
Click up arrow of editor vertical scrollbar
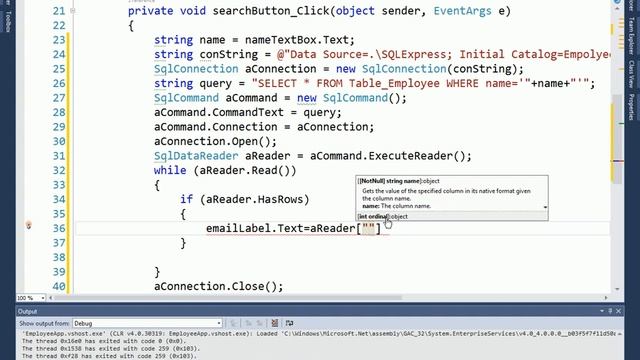pyautogui.click(x=617, y=8)
